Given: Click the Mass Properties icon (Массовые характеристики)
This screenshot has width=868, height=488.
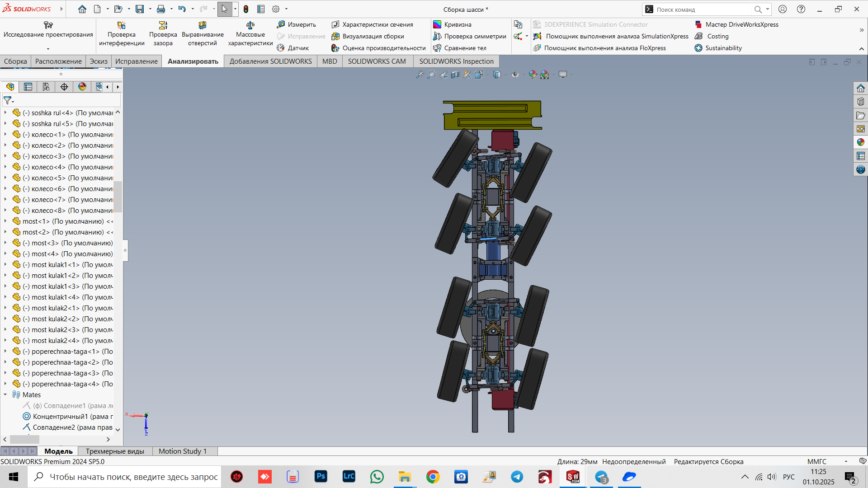Looking at the screenshot, I should [x=250, y=26].
